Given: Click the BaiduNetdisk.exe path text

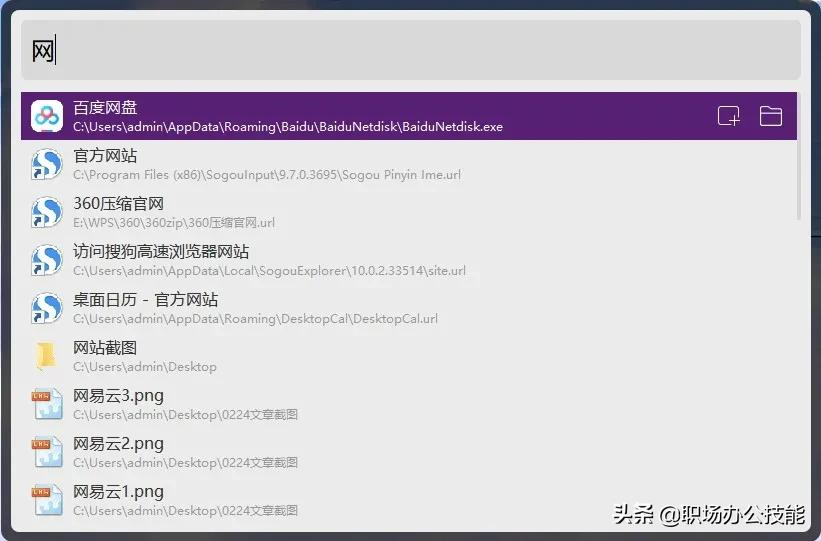Looking at the screenshot, I should (288, 127).
